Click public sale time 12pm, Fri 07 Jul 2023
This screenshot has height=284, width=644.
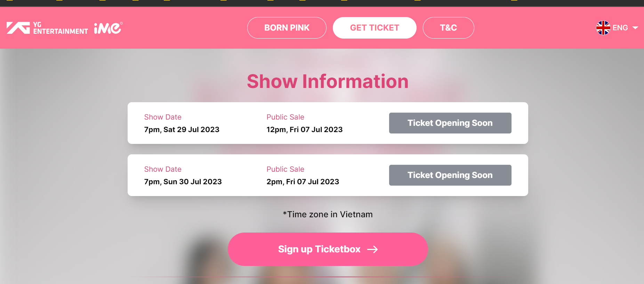304,130
